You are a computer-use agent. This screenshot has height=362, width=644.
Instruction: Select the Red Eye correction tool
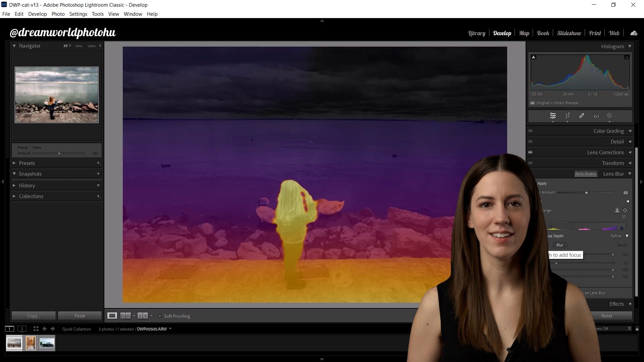point(596,116)
